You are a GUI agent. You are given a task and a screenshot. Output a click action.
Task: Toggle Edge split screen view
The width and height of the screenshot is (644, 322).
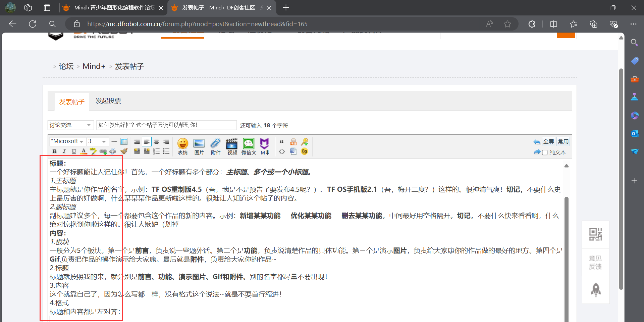point(553,24)
